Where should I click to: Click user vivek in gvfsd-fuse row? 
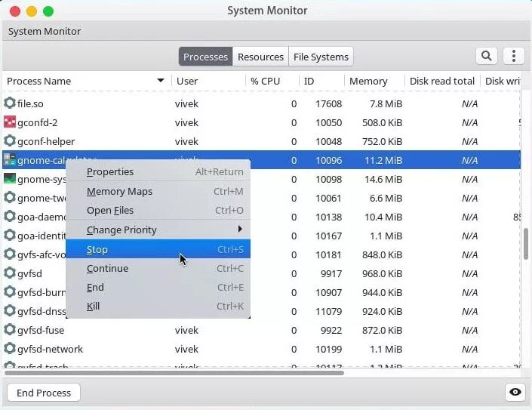(186, 330)
